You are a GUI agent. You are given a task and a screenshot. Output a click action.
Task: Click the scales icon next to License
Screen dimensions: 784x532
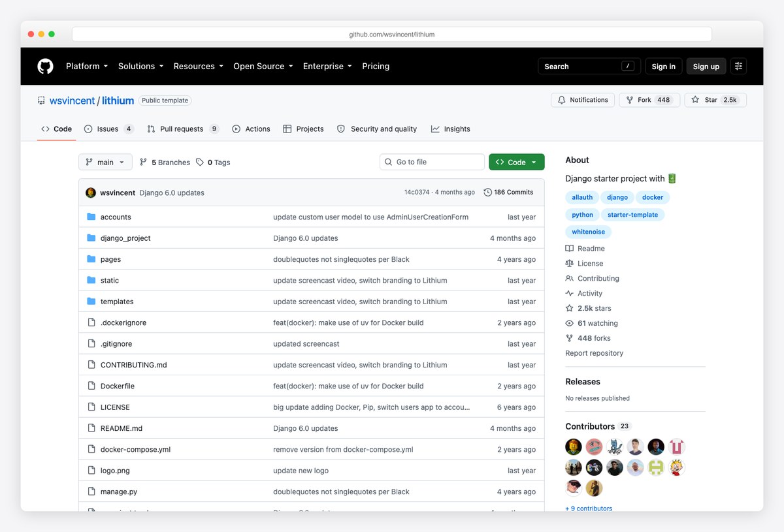pyautogui.click(x=570, y=264)
